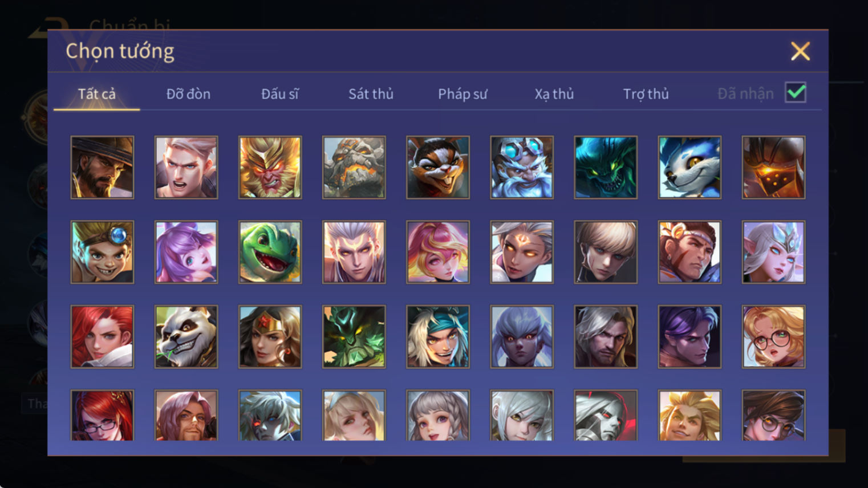
Task: Filter heroes by the Đấu sĩ tab
Action: click(279, 93)
